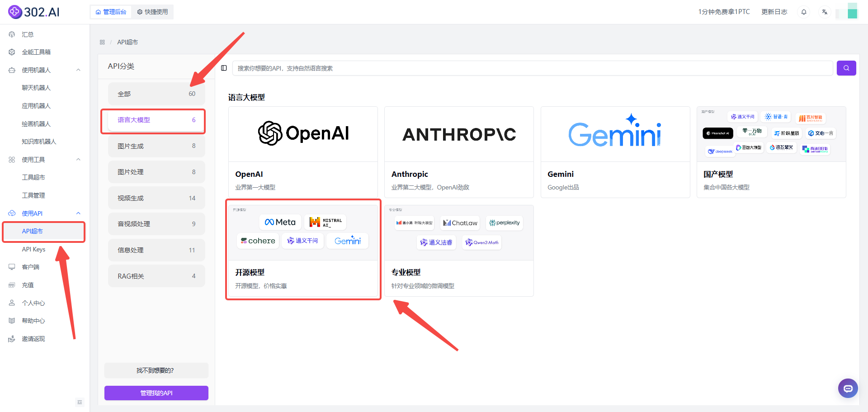This screenshot has width=868, height=412.
Task: Toggle the API category panel icon
Action: [x=224, y=68]
